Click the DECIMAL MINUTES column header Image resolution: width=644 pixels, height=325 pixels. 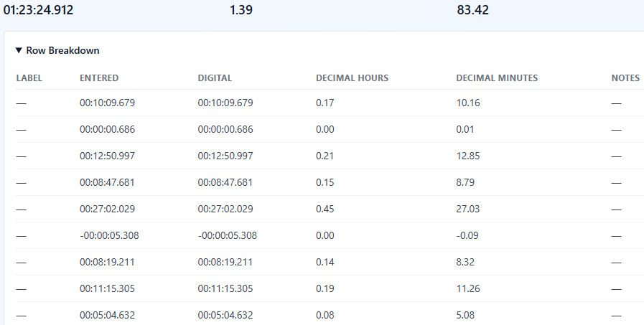coord(497,78)
